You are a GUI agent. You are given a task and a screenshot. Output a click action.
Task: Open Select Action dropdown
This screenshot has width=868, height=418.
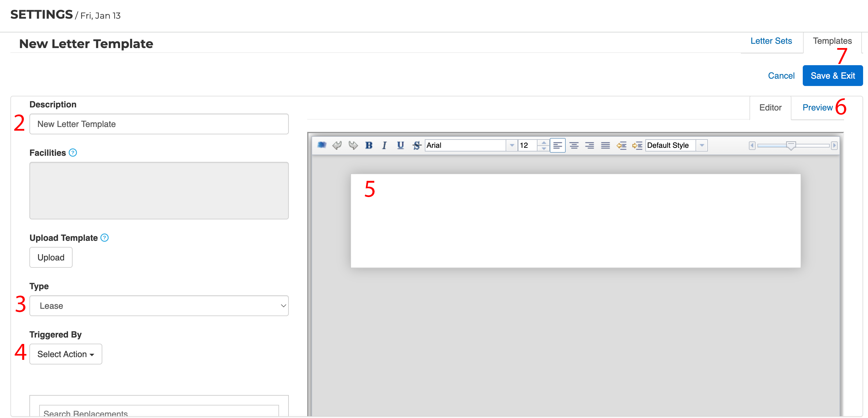pos(66,354)
